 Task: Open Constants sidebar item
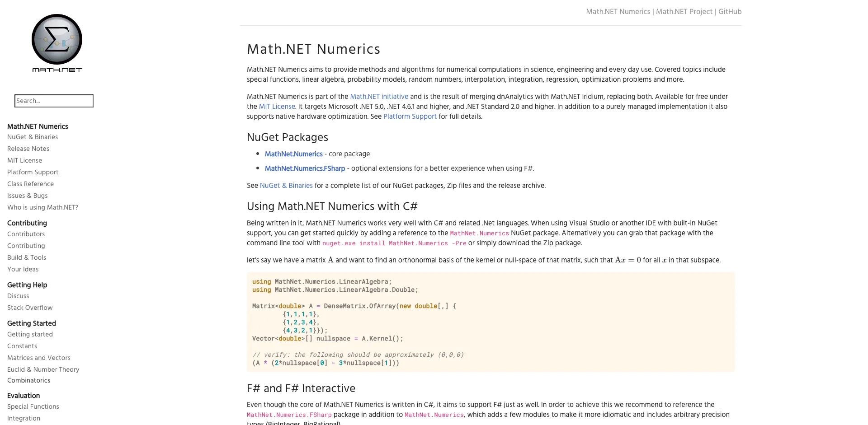[x=22, y=346]
